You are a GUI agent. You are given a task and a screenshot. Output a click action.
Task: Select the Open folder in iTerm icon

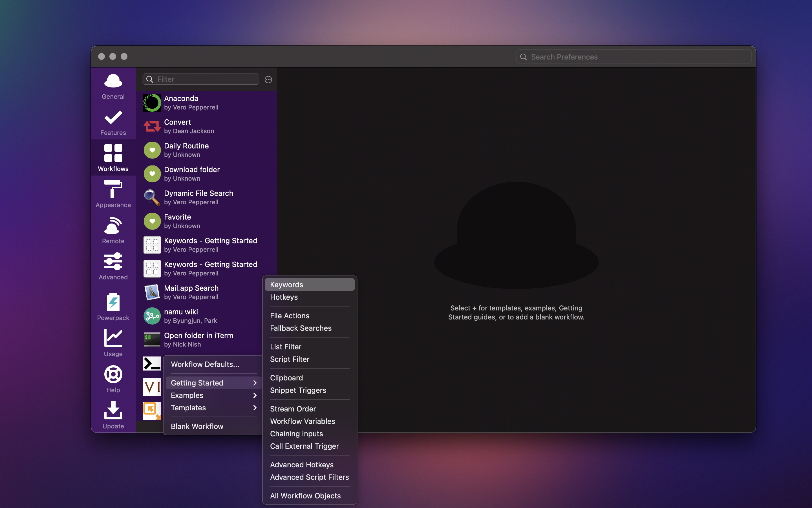pos(152,340)
